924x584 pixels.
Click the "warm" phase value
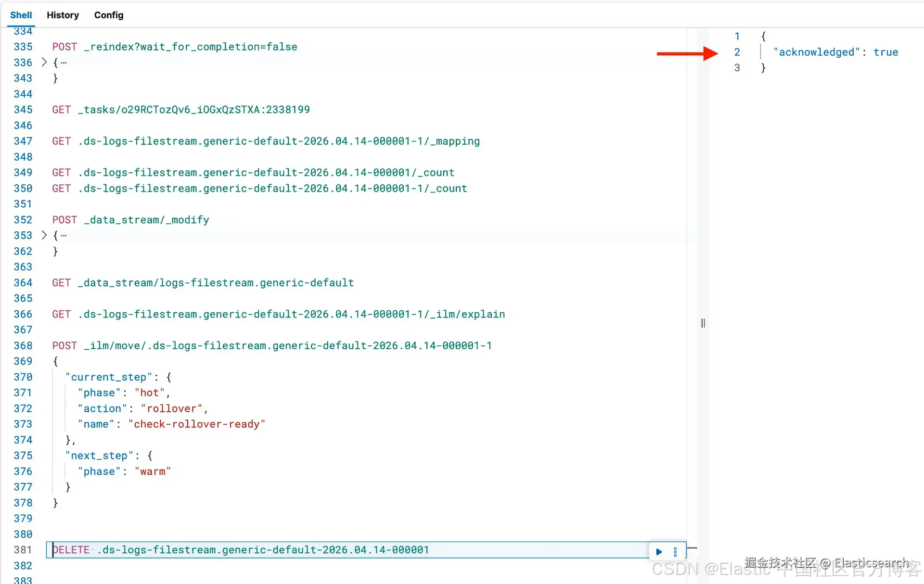coord(153,471)
